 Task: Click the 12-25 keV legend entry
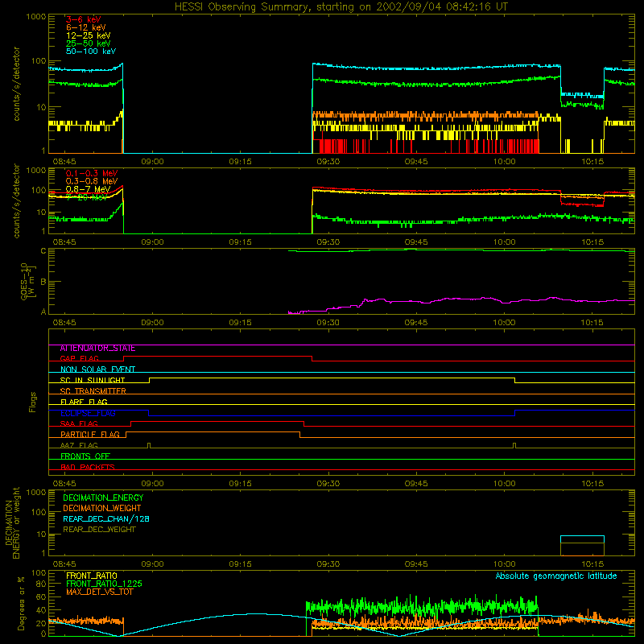(89, 35)
